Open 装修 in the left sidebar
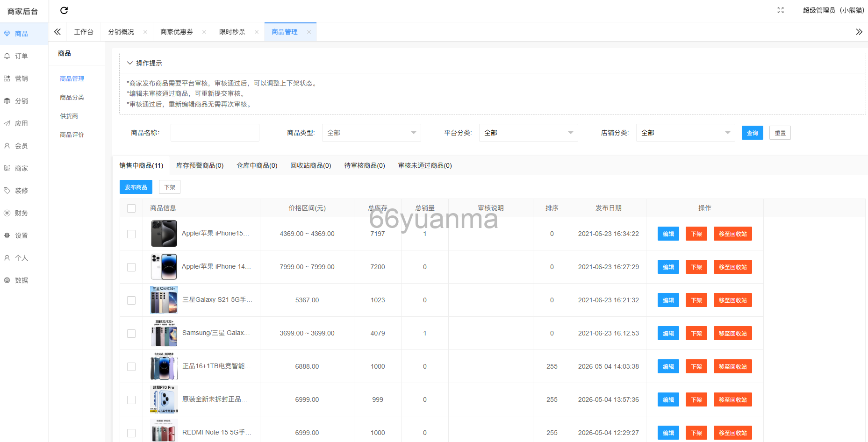 (24, 191)
